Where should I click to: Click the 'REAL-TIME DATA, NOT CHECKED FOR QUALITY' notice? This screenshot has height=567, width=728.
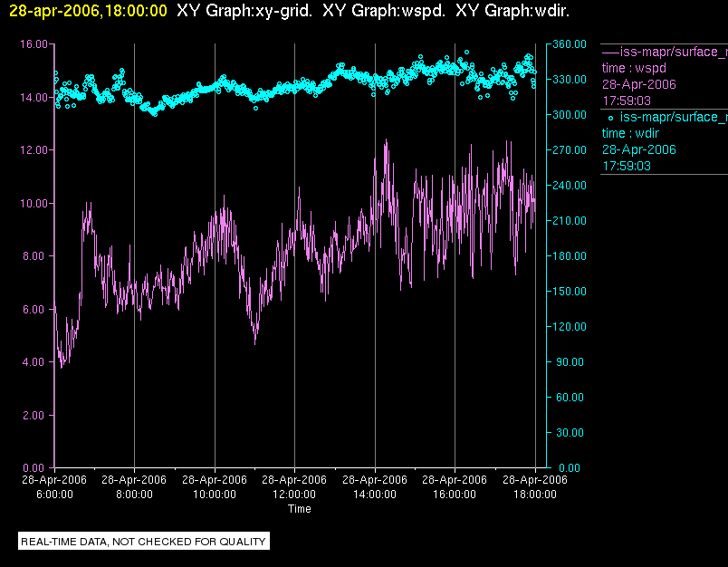(143, 542)
